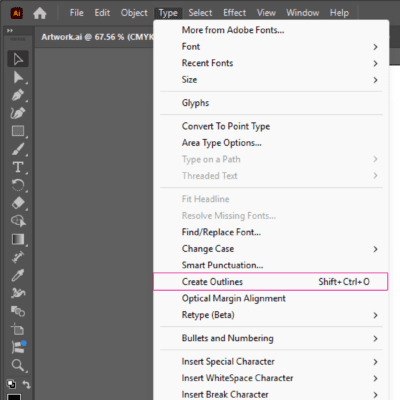Select the Eyedropper tool
The image size is (400, 400).
pyautogui.click(x=18, y=275)
